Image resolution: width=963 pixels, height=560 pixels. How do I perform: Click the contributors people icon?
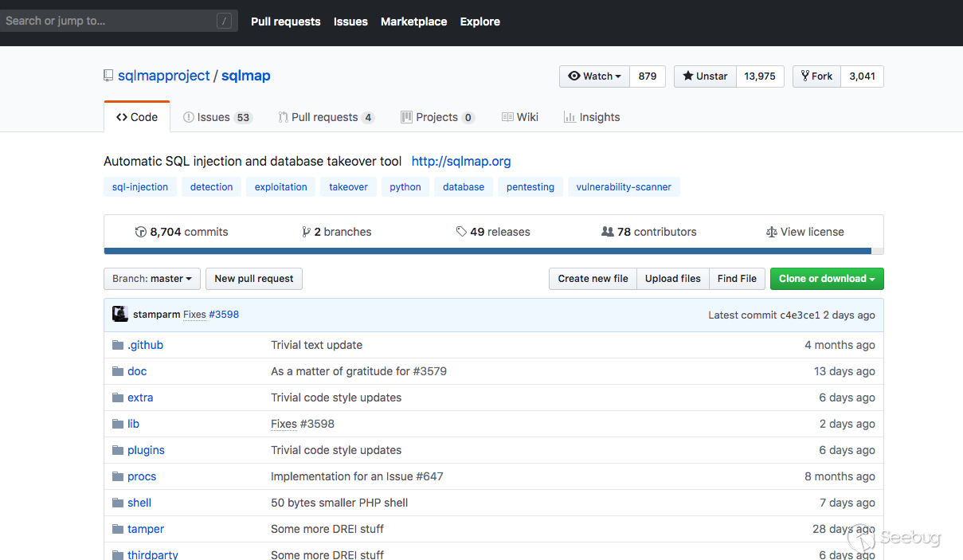(x=608, y=232)
